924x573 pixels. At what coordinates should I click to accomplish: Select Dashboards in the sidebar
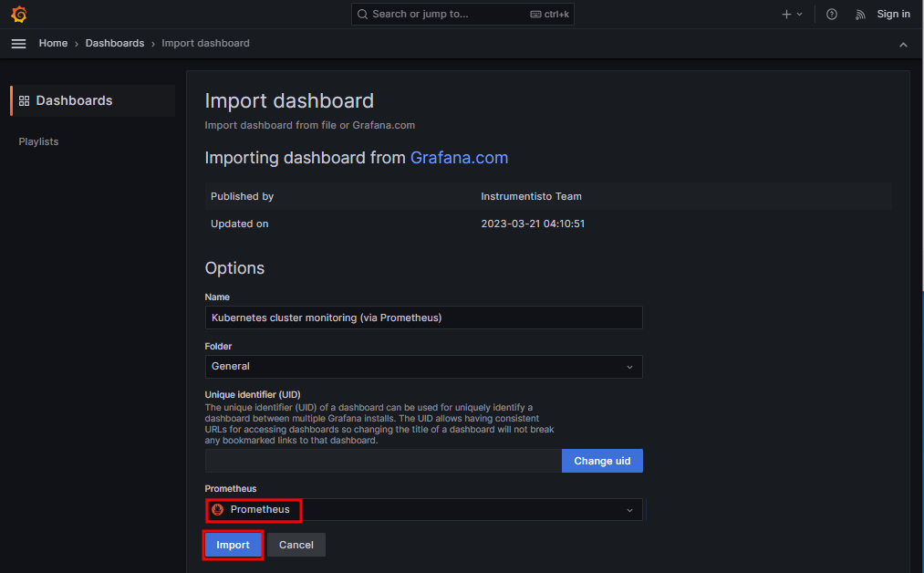click(x=93, y=100)
